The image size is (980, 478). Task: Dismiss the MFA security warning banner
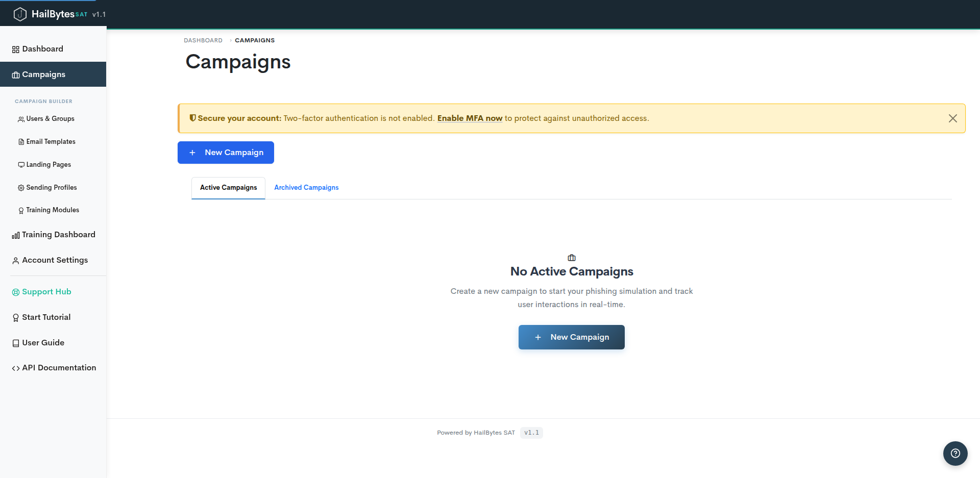click(952, 118)
